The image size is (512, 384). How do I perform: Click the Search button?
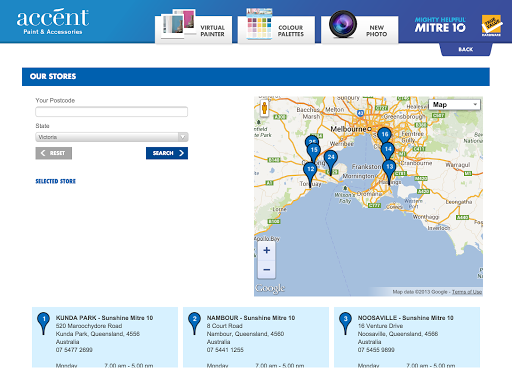tap(167, 153)
